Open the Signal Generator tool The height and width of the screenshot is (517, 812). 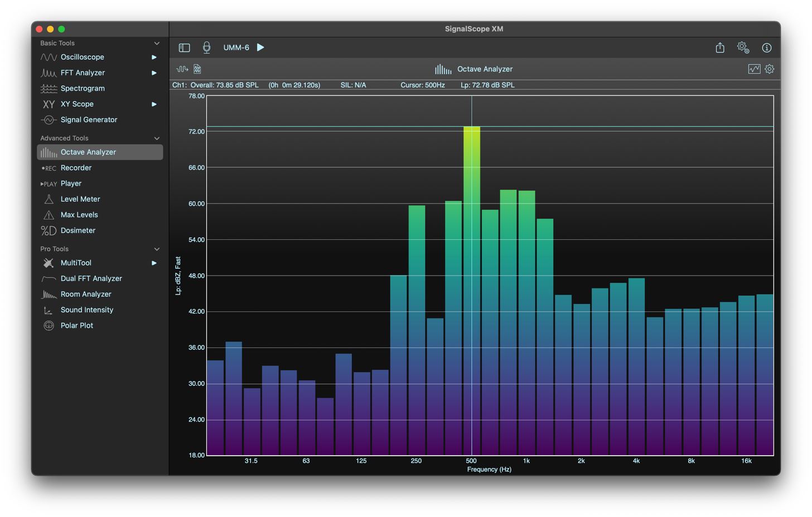(x=89, y=120)
